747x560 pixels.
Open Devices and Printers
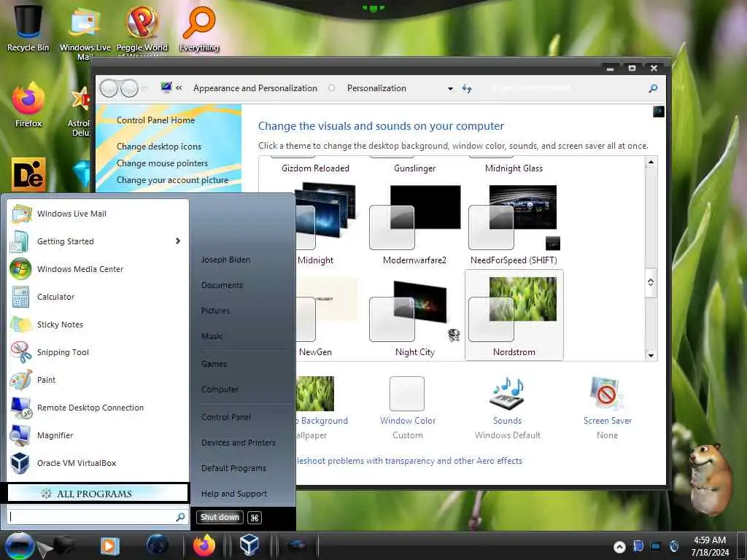click(239, 443)
